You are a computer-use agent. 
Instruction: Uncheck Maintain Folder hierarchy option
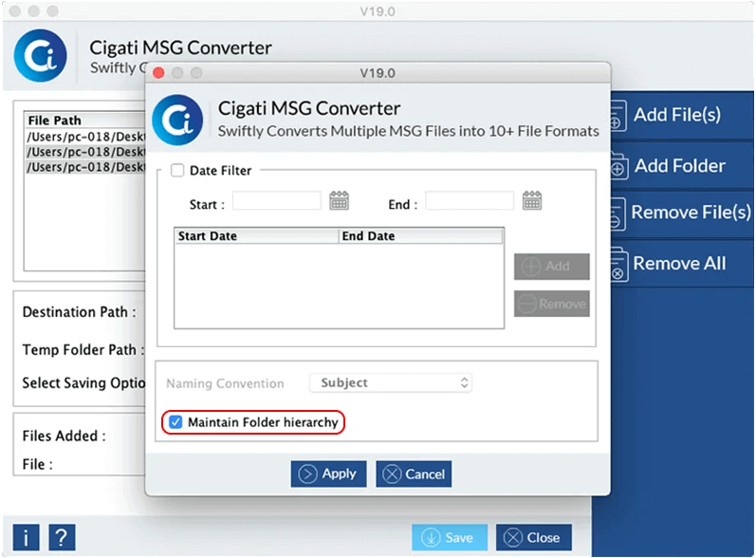(x=175, y=422)
